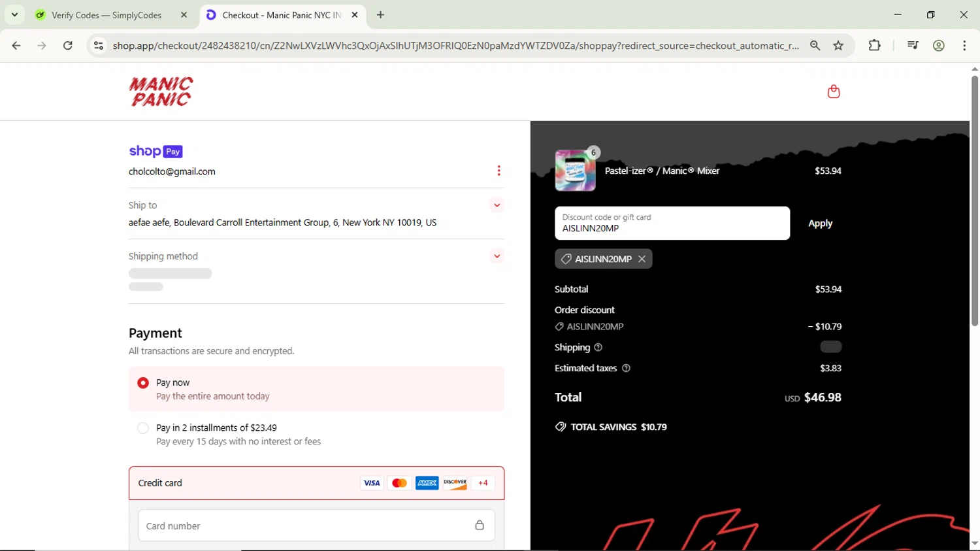The height and width of the screenshot is (551, 980).
Task: Open the Chrome three-dot menu
Action: [x=965, y=46]
